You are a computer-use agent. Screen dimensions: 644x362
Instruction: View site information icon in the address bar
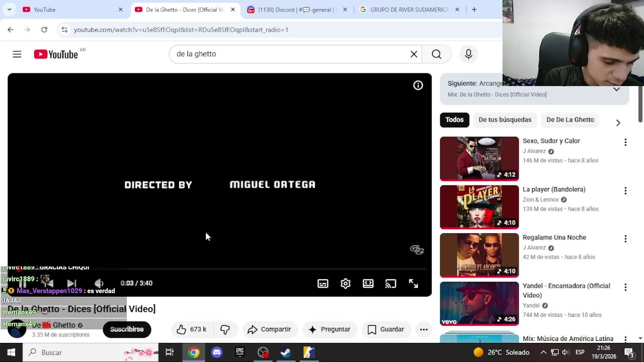tap(64, 30)
